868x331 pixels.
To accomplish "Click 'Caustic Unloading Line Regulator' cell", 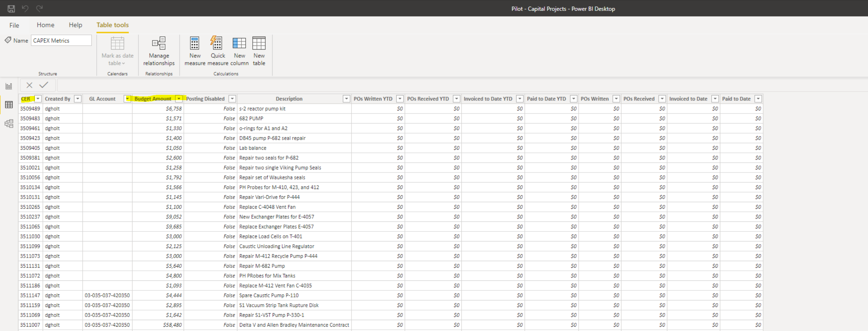I will [294, 246].
